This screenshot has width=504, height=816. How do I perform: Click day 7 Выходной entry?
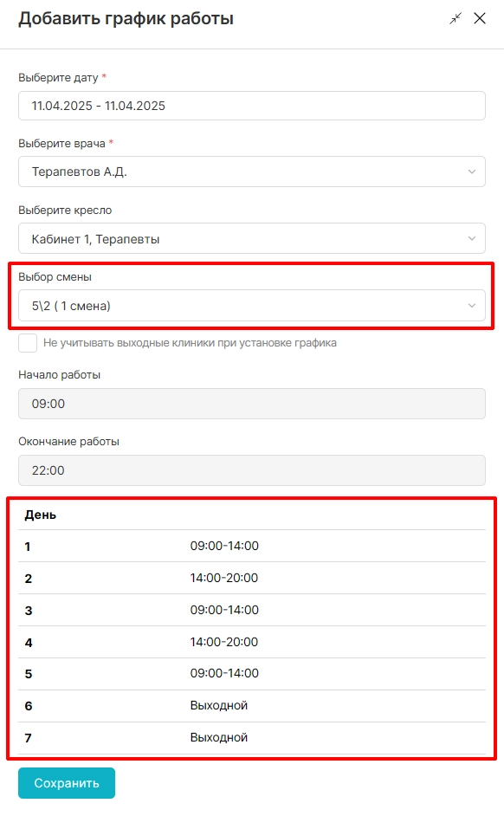(219, 737)
